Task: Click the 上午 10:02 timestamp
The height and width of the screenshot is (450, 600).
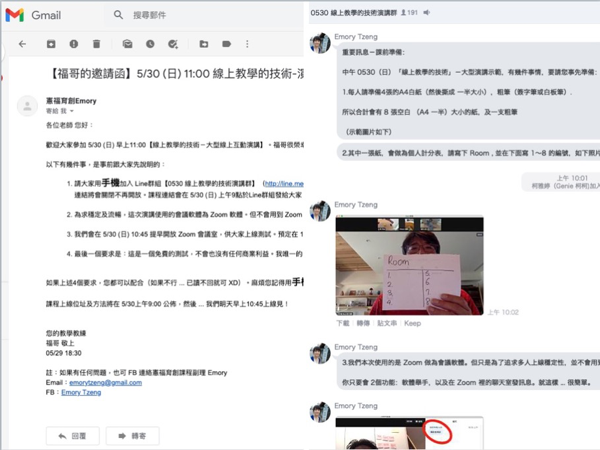Action: (x=503, y=312)
